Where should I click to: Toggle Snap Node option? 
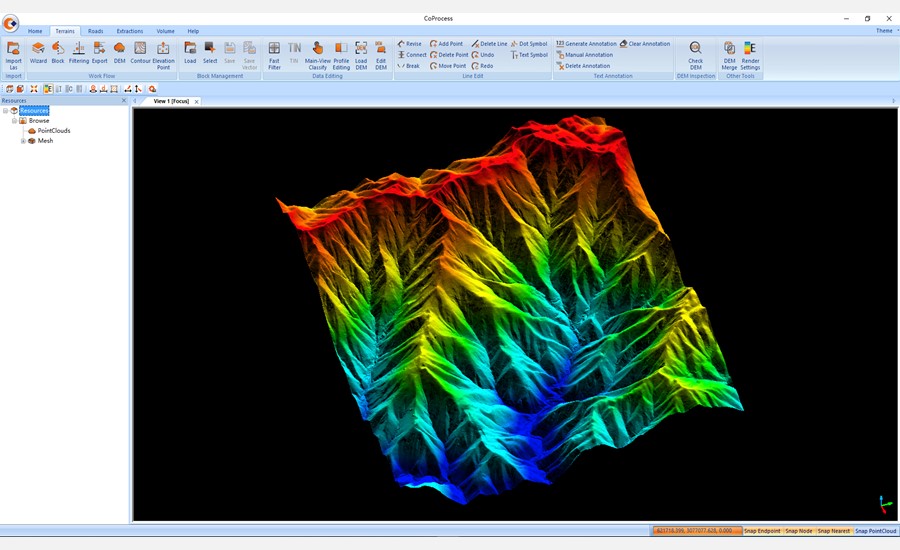[798, 531]
